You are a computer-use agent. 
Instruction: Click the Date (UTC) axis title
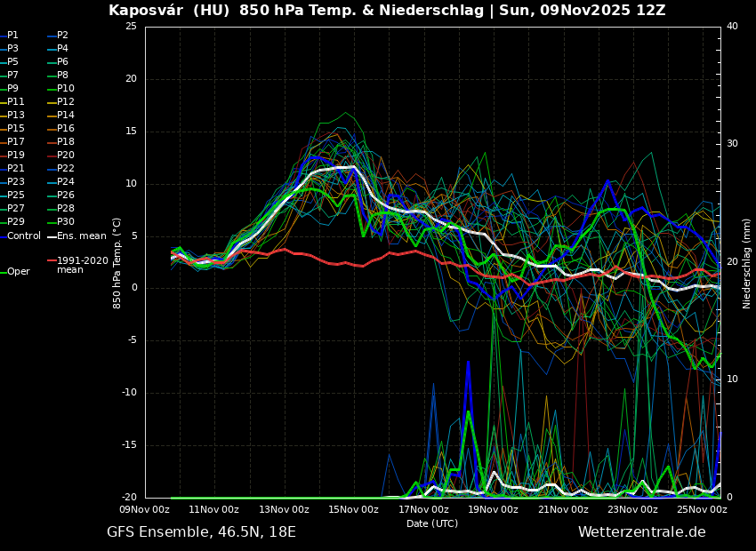432,523
